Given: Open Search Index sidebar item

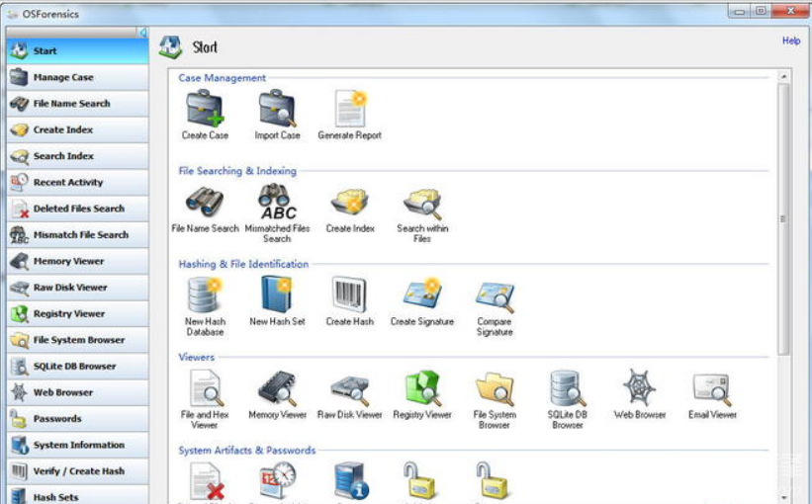Looking at the screenshot, I should coord(78,156).
